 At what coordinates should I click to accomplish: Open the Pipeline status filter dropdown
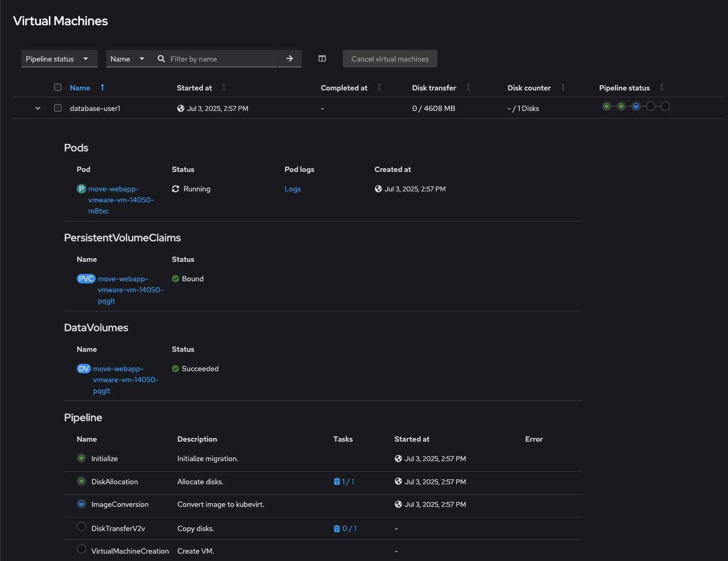pos(59,59)
